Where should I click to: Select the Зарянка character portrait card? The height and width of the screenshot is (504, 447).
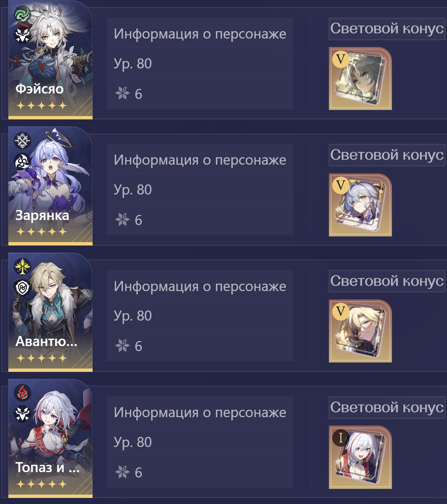pos(50,186)
